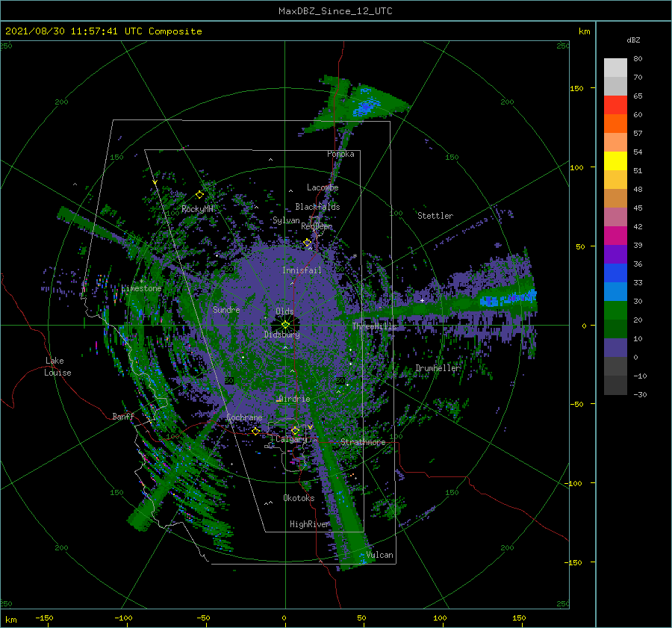Click the dBZ legend heading
This screenshot has width=672, height=628.
tap(633, 40)
